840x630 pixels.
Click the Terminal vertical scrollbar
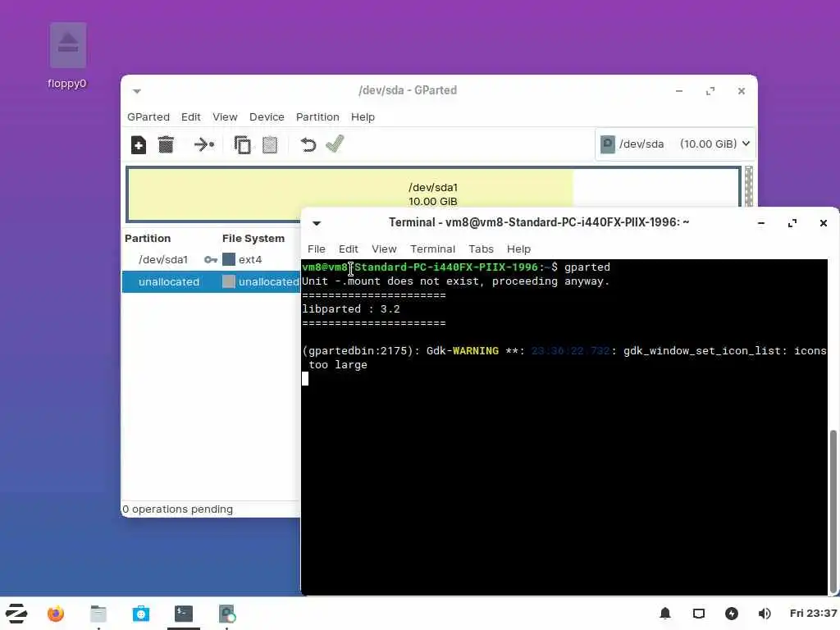point(833,512)
